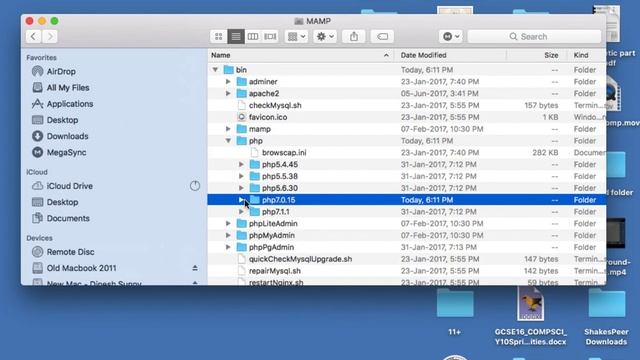Open Documents in the sidebar
Screen dimensions: 640x360
[x=68, y=218]
